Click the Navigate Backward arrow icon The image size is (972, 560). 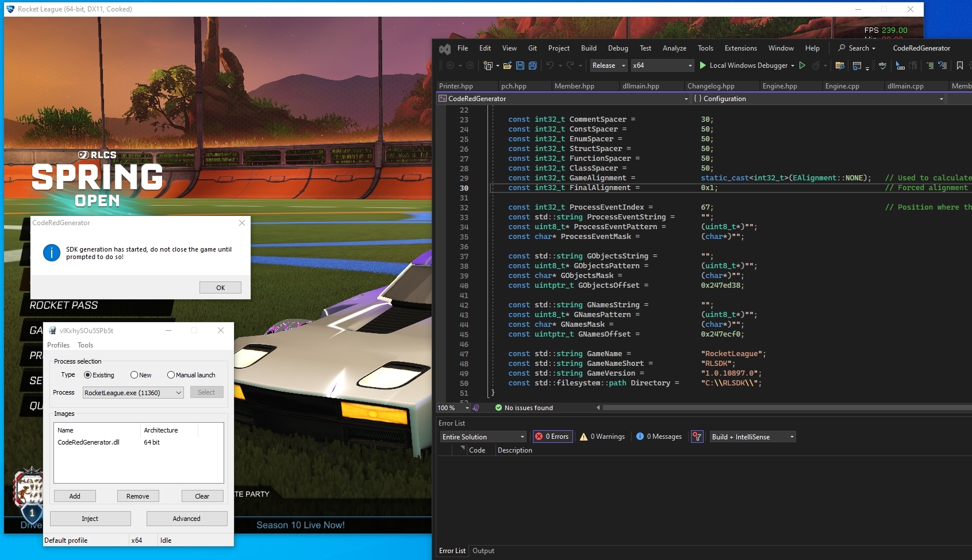click(x=451, y=65)
